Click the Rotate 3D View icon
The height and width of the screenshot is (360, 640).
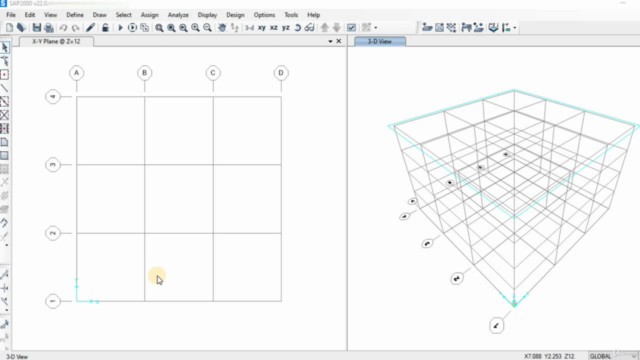pyautogui.click(x=298, y=28)
